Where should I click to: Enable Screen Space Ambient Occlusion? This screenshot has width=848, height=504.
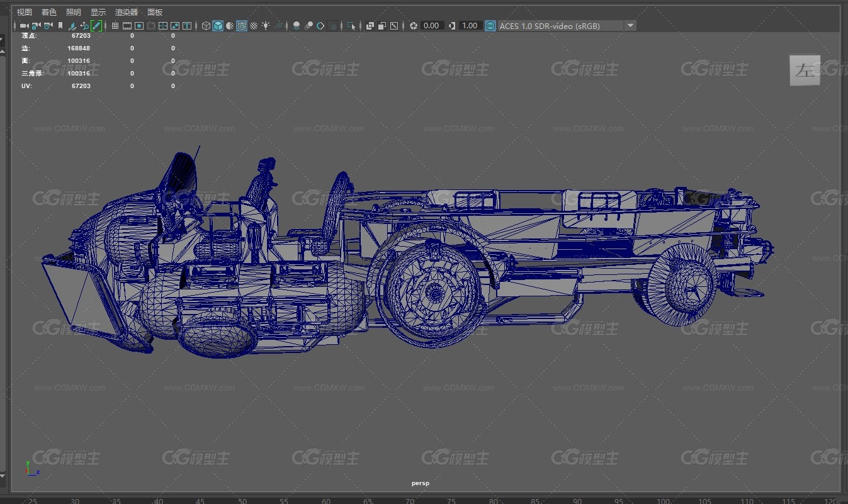tap(297, 26)
